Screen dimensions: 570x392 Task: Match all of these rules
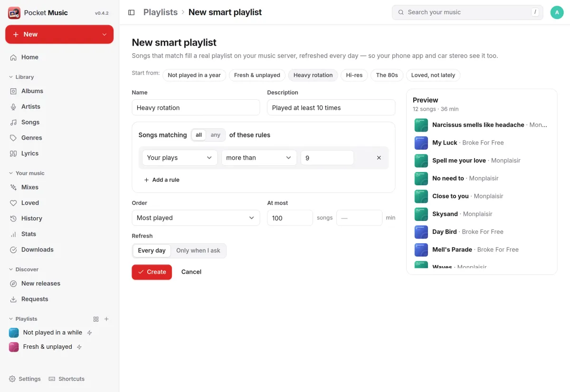point(199,135)
